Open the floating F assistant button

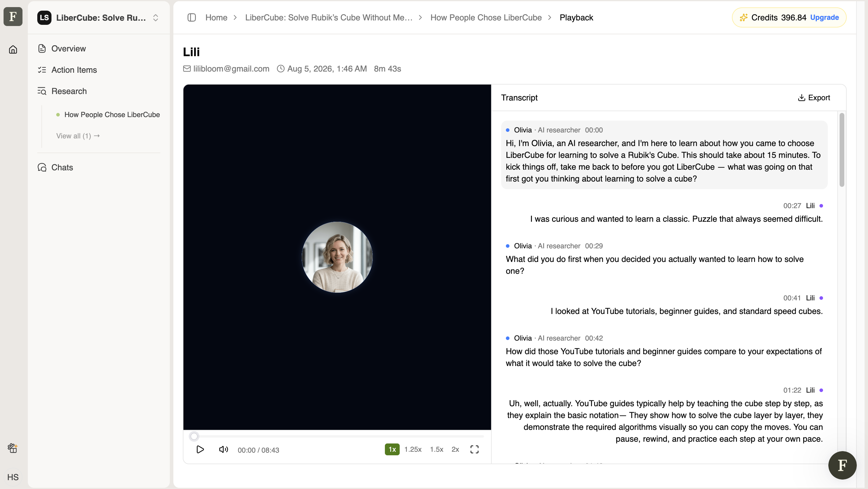pos(842,465)
